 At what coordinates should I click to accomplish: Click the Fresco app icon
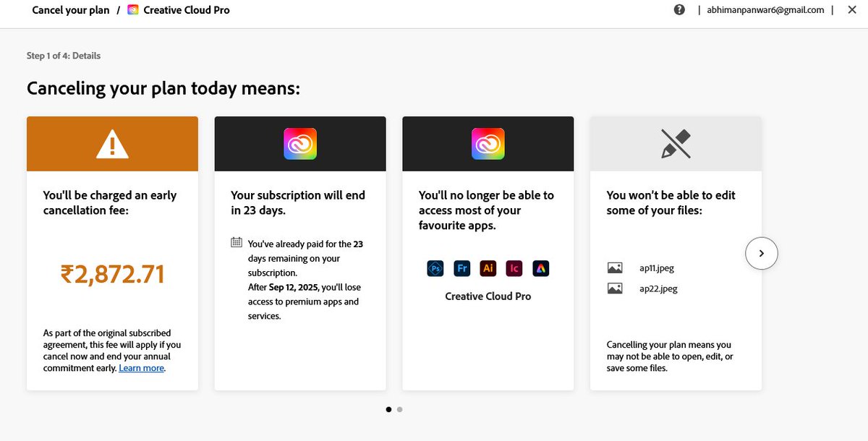click(462, 268)
